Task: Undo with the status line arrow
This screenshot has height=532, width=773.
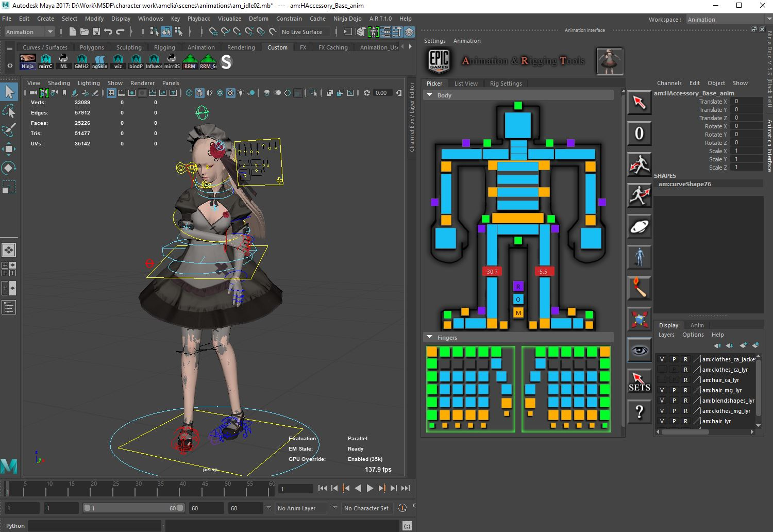Action: 108,32
